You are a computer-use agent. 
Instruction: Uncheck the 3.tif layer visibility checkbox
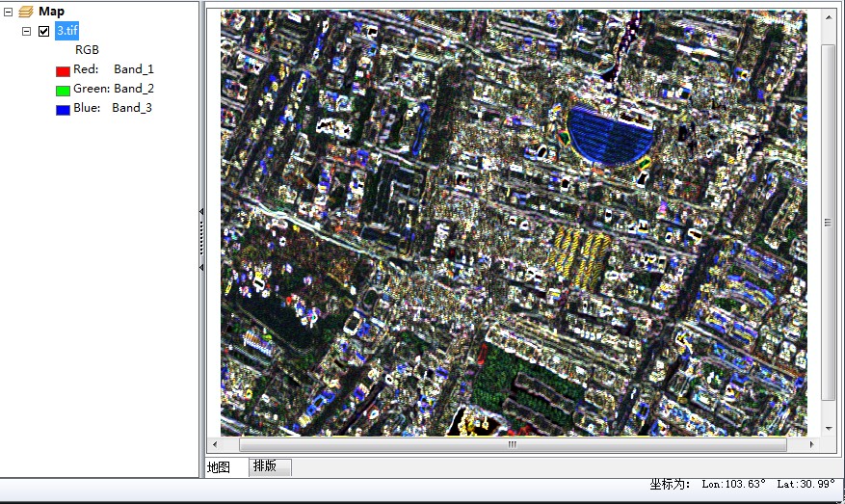click(43, 31)
